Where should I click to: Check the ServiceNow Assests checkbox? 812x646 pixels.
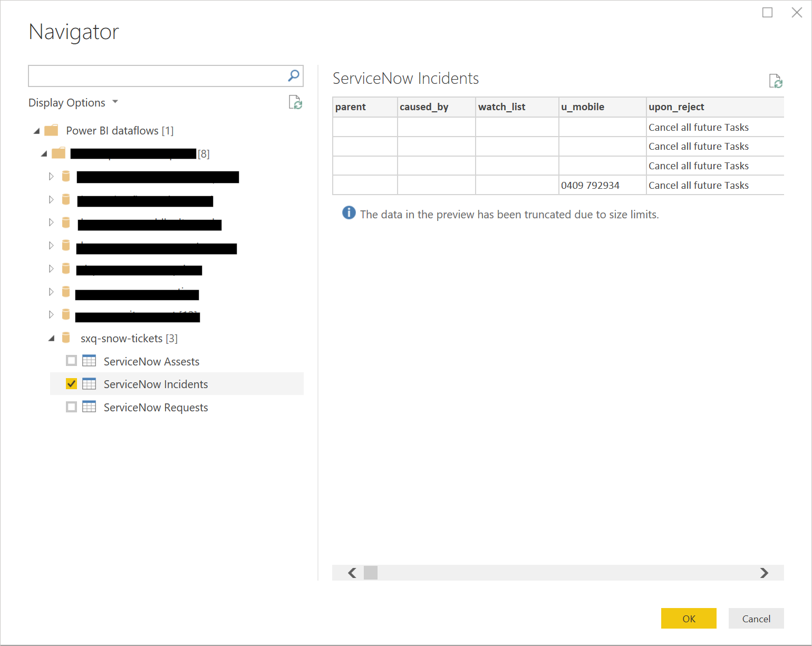[x=71, y=361]
